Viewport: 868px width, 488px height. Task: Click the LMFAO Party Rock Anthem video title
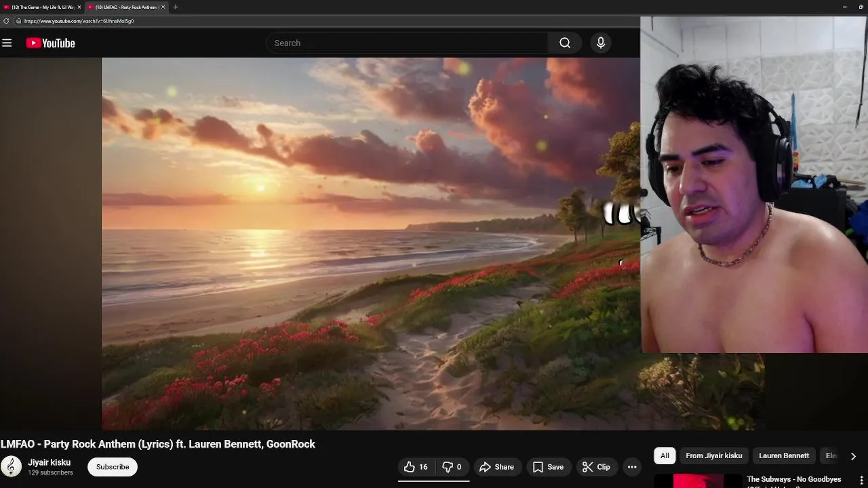pyautogui.click(x=158, y=444)
